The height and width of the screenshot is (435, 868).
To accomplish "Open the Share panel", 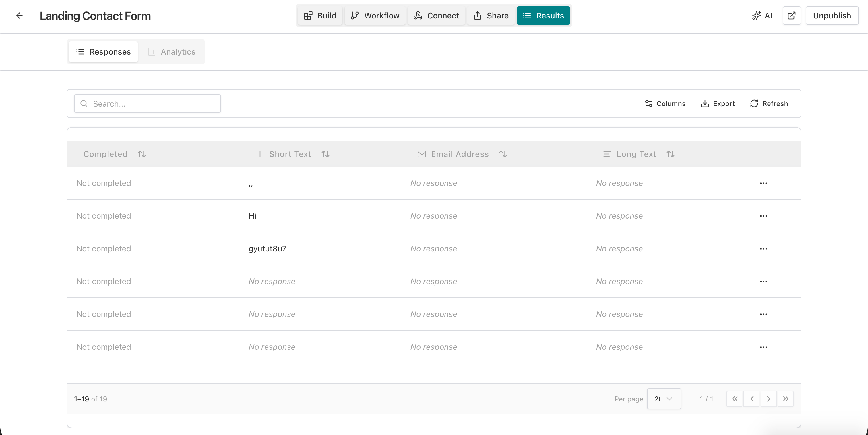I will 491,16.
